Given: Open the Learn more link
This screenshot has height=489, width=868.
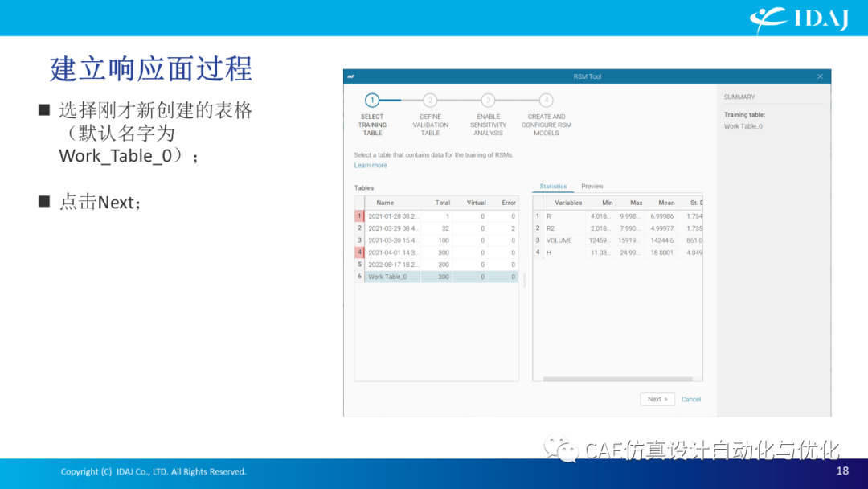Looking at the screenshot, I should click(x=371, y=165).
